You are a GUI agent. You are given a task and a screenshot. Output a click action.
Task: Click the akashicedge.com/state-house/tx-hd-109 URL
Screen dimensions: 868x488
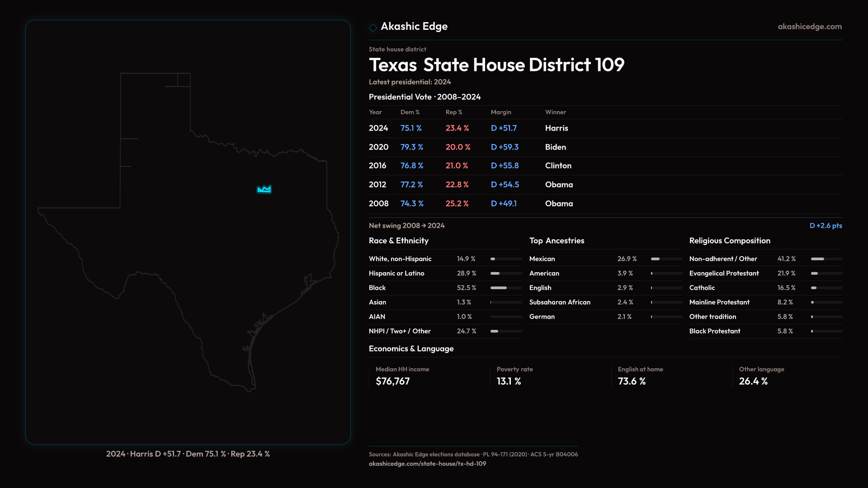[x=427, y=464]
